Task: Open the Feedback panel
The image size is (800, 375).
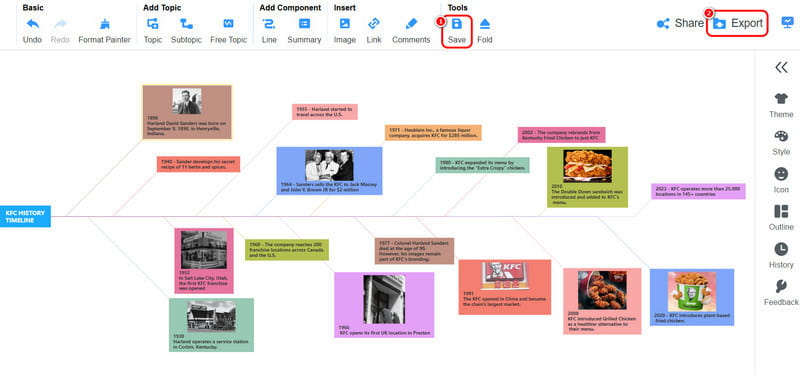Action: coord(781,293)
